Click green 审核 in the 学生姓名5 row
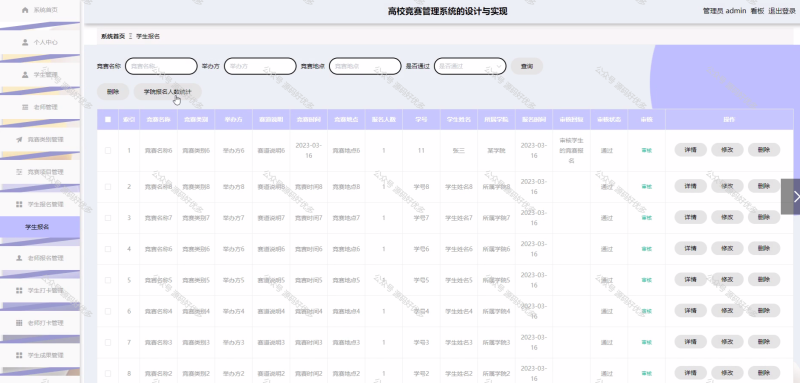The width and height of the screenshot is (800, 383). (x=646, y=280)
